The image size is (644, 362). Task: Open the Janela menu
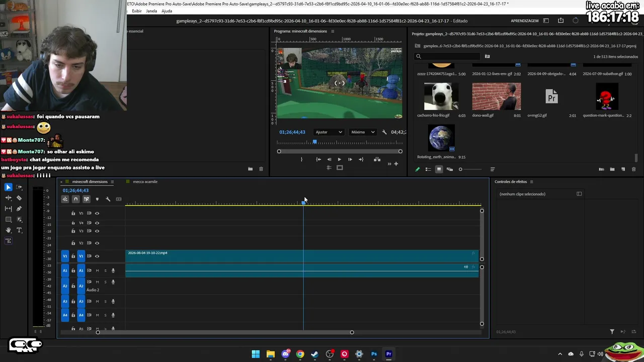click(151, 11)
